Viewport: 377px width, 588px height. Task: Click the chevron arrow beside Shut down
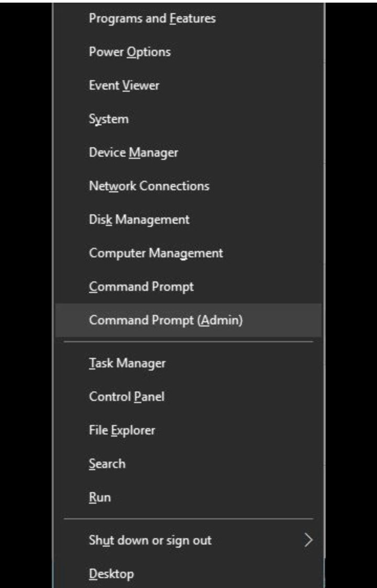(x=308, y=540)
